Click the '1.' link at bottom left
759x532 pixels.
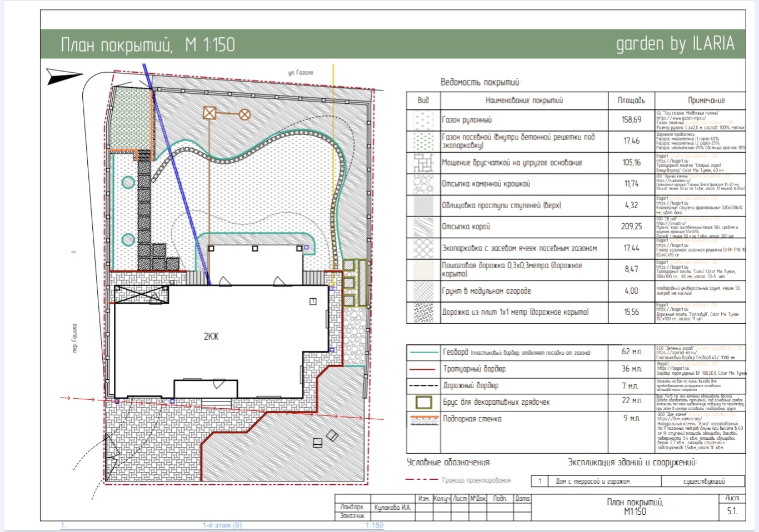click(x=63, y=525)
